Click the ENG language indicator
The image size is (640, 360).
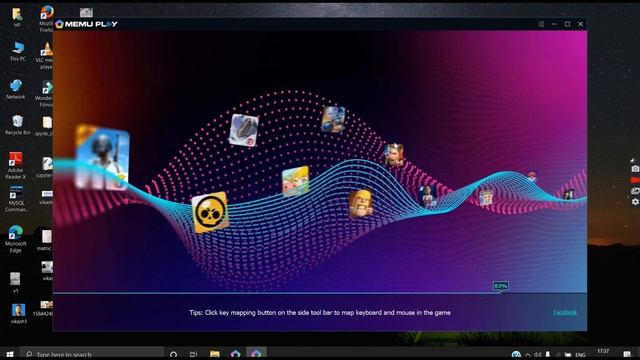coord(580,355)
